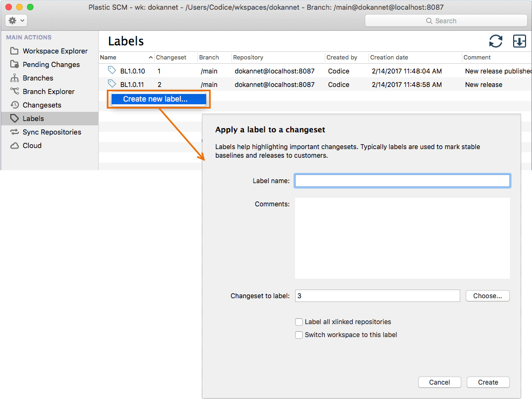Viewport: 532px width, 403px height.
Task: Click the Changesets history icon
Action: [x=14, y=105]
